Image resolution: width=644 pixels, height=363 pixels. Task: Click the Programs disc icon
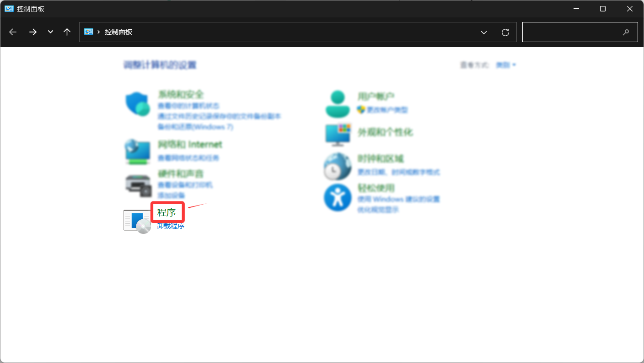pyautogui.click(x=138, y=221)
